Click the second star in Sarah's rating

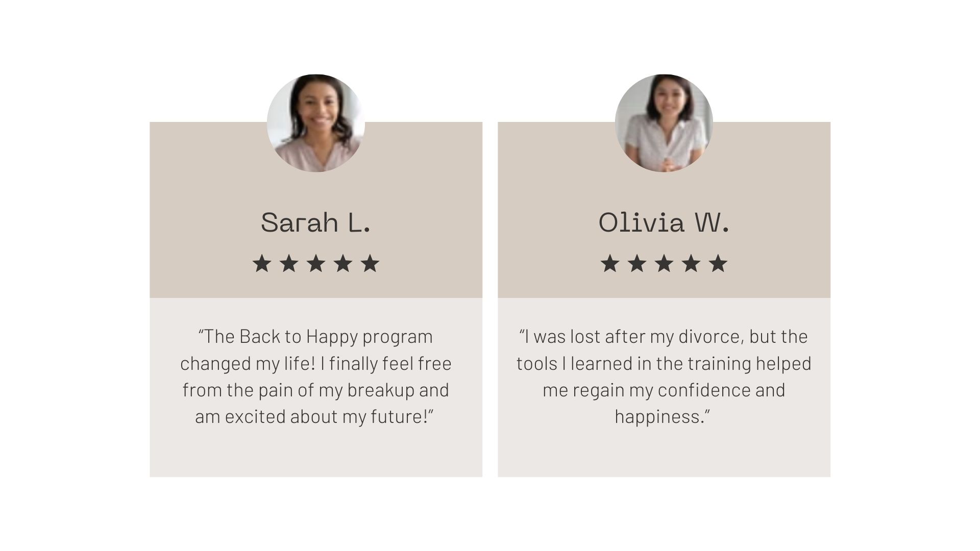tap(289, 264)
